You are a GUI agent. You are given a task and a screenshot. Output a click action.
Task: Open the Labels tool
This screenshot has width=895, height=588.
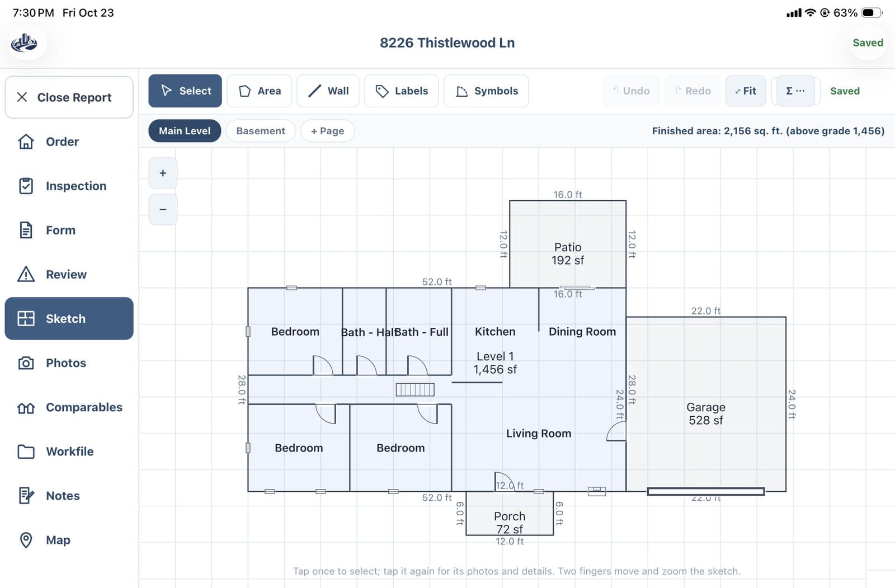[x=401, y=91]
